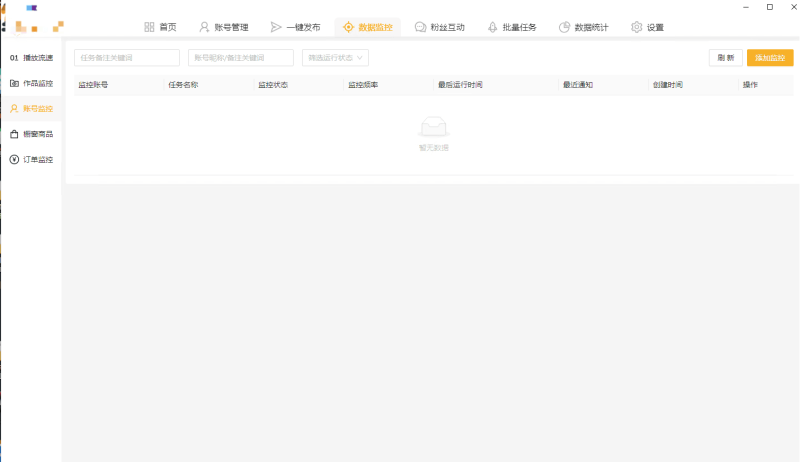
Task: Click the 任务名称 column header
Action: coord(183,85)
